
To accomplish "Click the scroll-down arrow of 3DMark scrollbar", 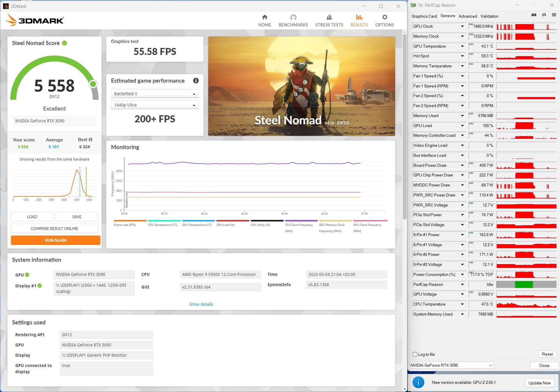I will [405, 389].
